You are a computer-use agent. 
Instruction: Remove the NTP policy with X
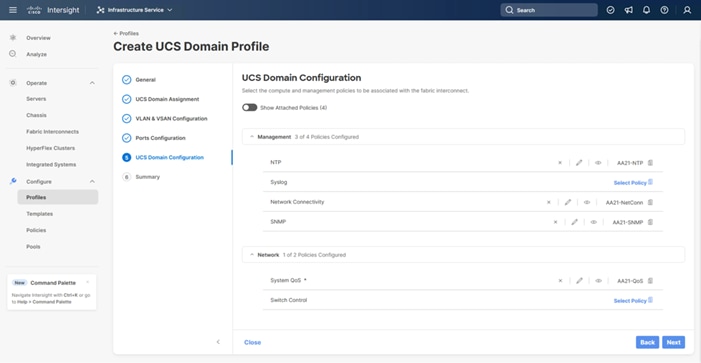[x=560, y=163]
